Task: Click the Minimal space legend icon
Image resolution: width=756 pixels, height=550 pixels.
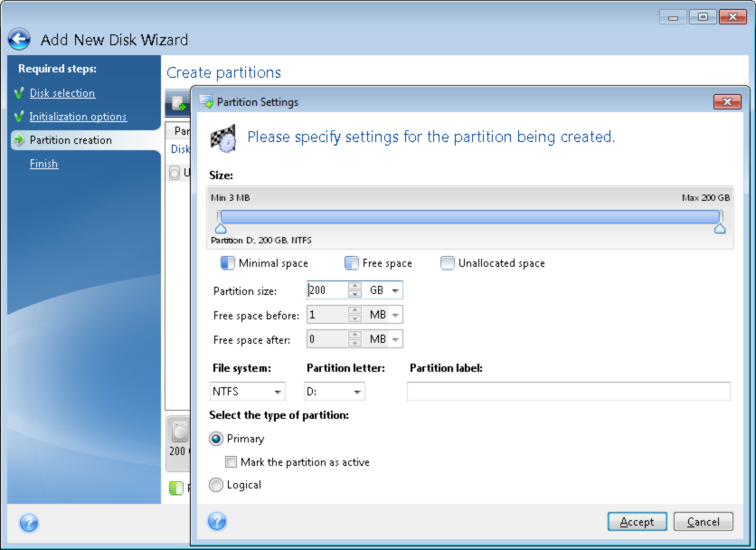Action: click(227, 263)
